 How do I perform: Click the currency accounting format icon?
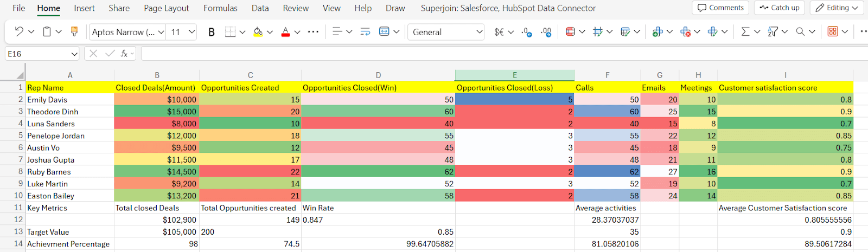point(499,32)
